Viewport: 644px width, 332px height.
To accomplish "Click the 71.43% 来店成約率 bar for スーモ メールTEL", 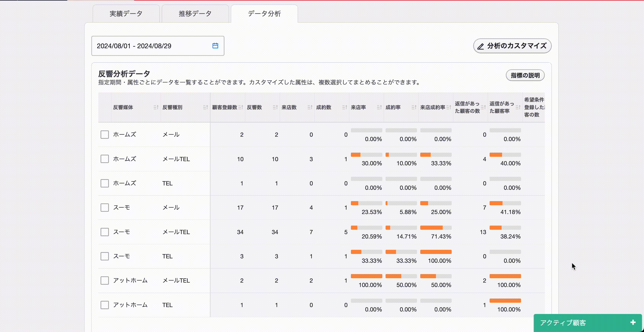I will point(436,228).
